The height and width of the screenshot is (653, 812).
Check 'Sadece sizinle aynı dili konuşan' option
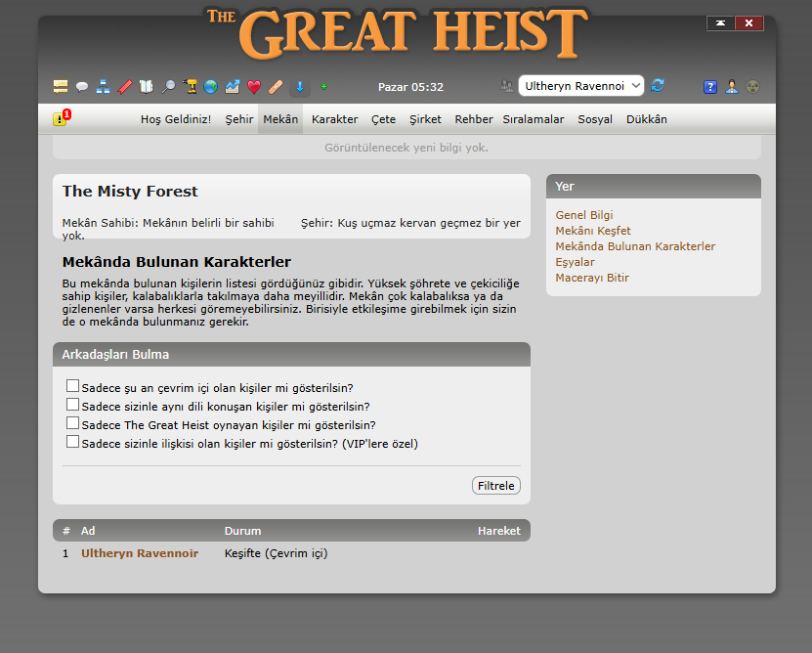click(x=72, y=405)
